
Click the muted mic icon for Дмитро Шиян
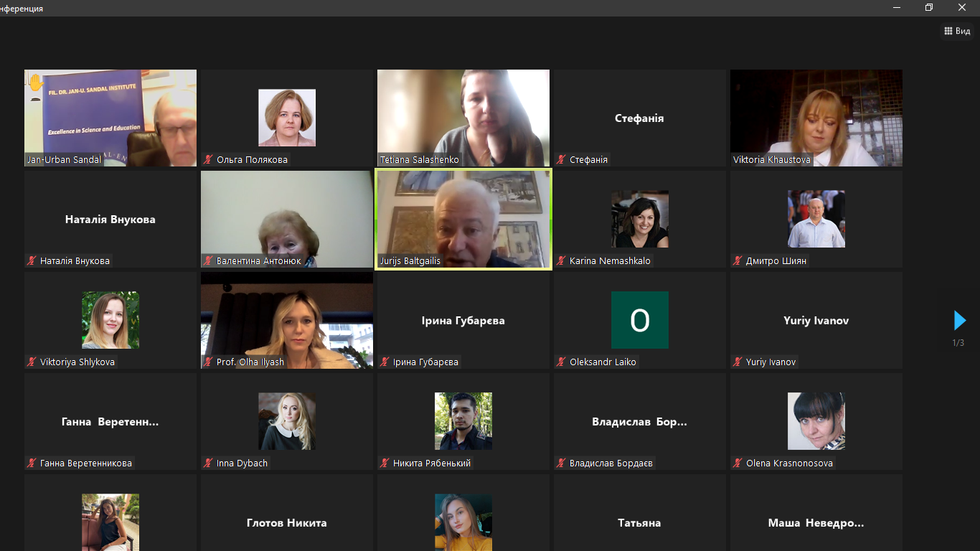(738, 261)
